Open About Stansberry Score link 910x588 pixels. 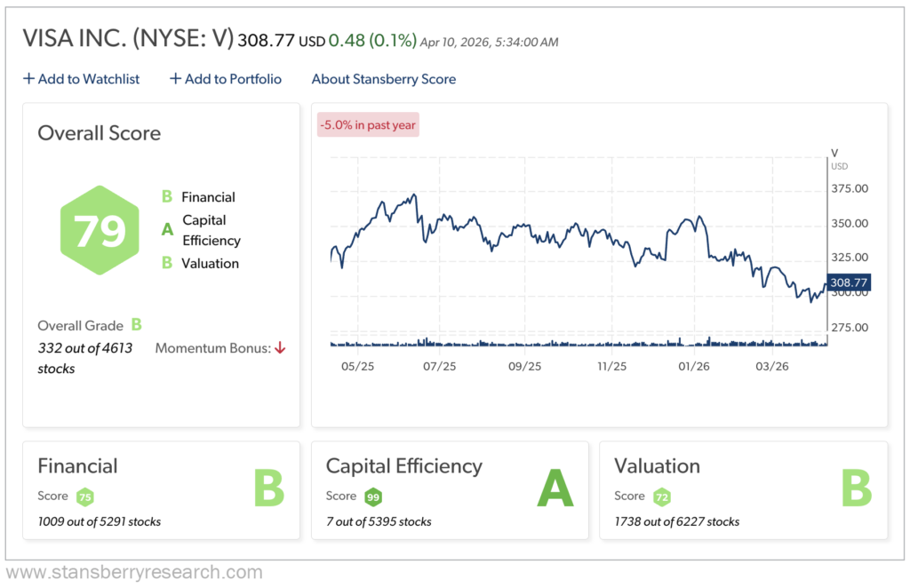383,79
